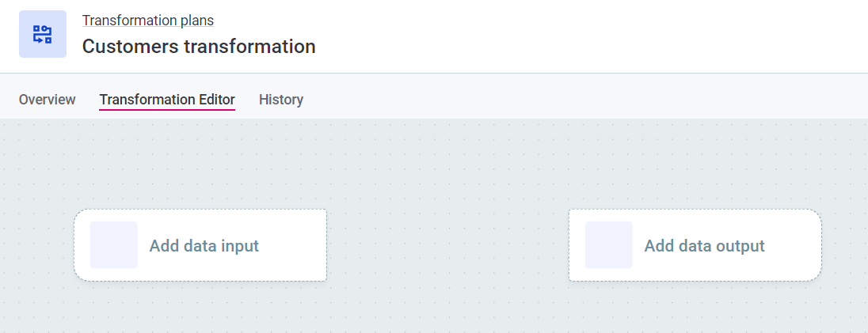Open the History tab
The image size is (868, 333).
pos(281,100)
